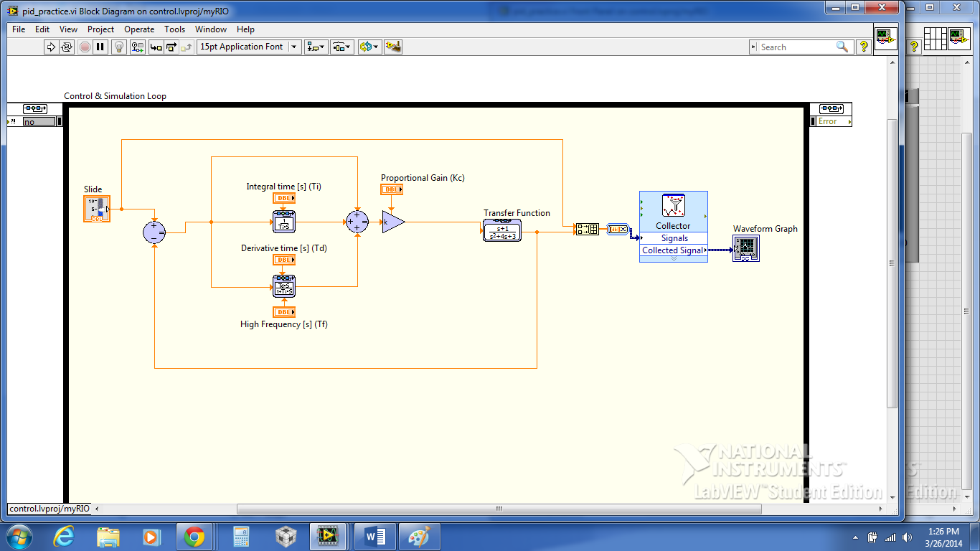This screenshot has height=551, width=980.
Task: Select High Frequency DBL control terminal
Action: pos(284,312)
